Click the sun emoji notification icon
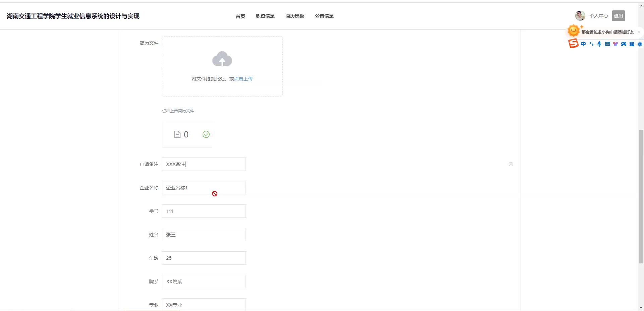The image size is (644, 311). (574, 31)
